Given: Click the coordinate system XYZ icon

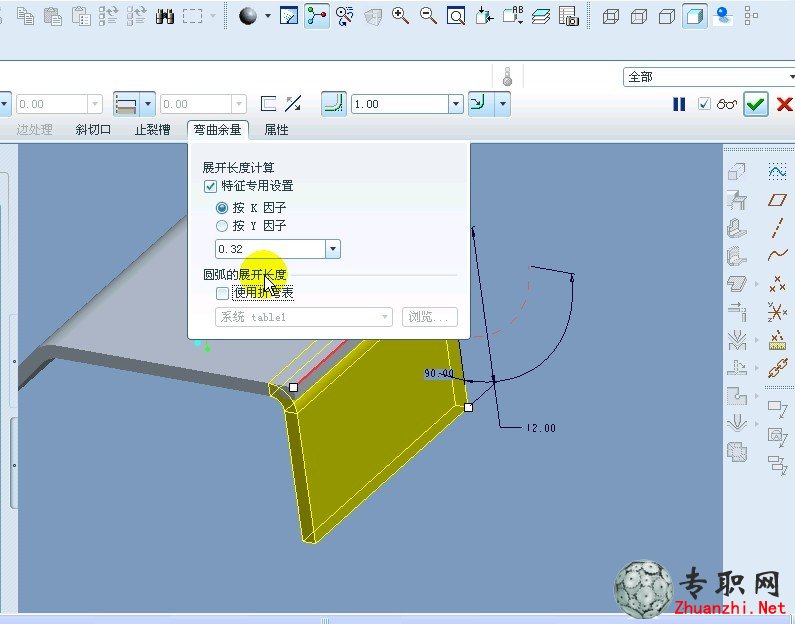Looking at the screenshot, I should pyautogui.click(x=777, y=312).
